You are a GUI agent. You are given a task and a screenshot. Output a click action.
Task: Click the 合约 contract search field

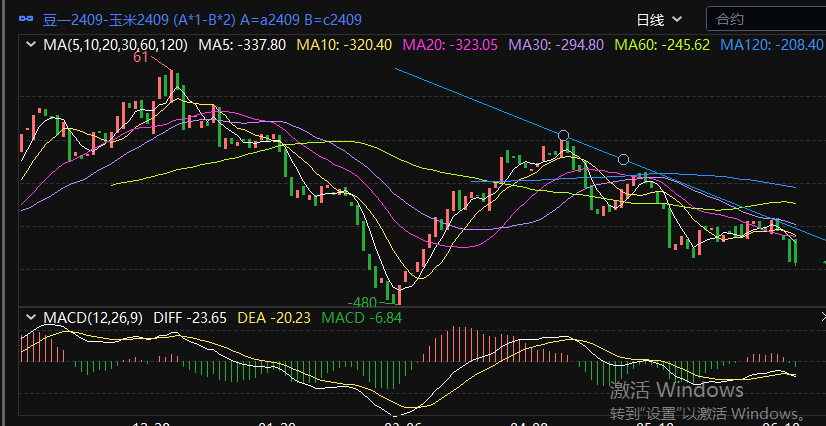(x=765, y=19)
